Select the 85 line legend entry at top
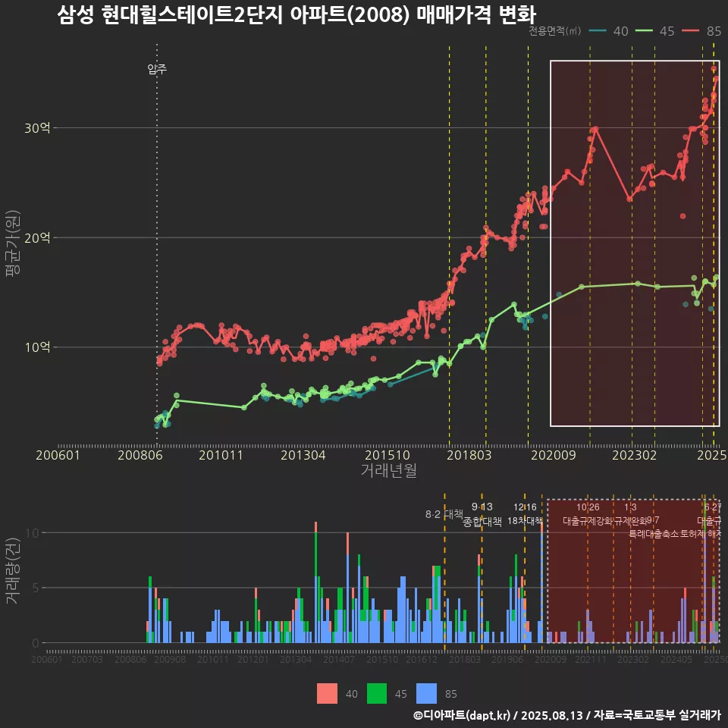728x728 pixels. (701, 31)
